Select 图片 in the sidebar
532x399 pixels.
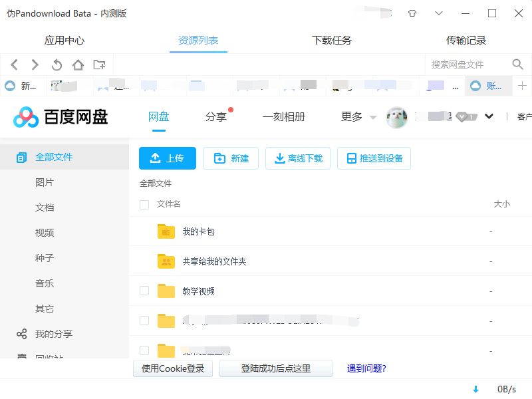click(45, 182)
